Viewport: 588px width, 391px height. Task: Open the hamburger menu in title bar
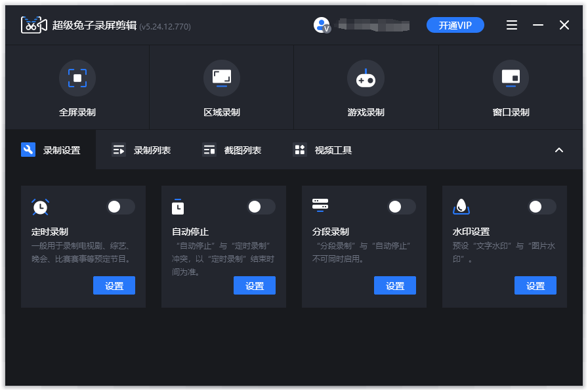tap(512, 26)
